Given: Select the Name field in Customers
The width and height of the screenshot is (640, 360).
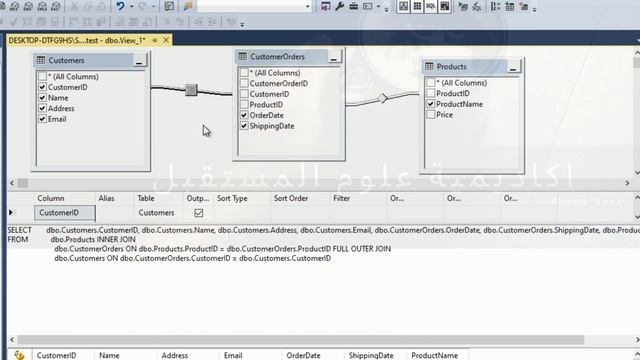Looking at the screenshot, I should tap(58, 98).
